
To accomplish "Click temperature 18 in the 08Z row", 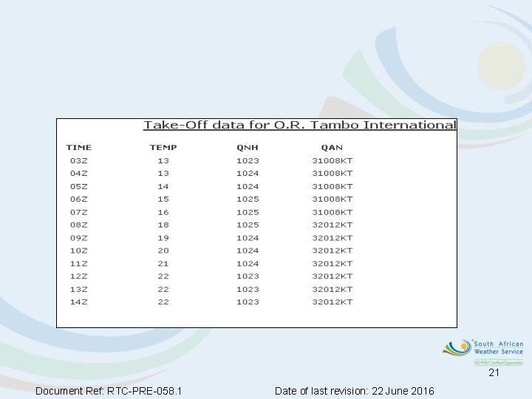I will [x=163, y=225].
